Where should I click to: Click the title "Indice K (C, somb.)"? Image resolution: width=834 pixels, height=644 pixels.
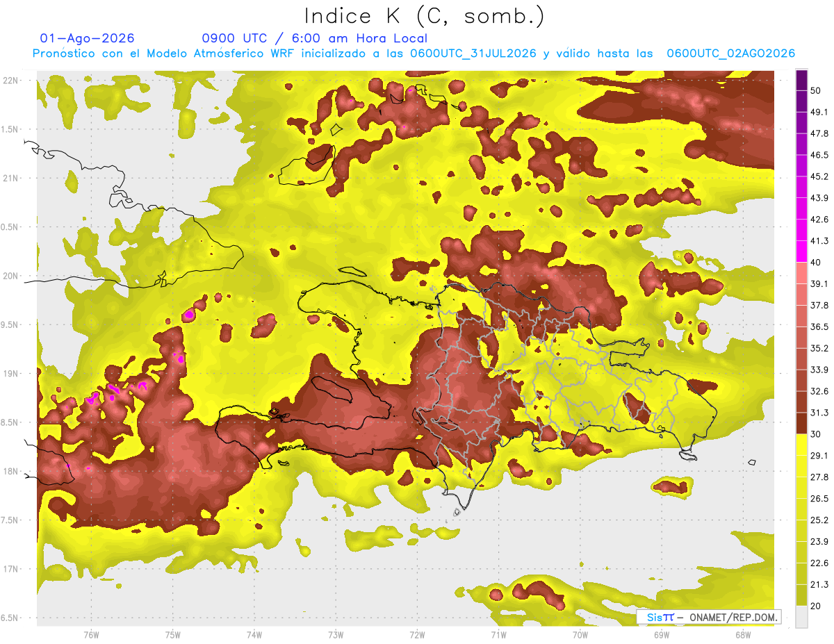(x=423, y=16)
